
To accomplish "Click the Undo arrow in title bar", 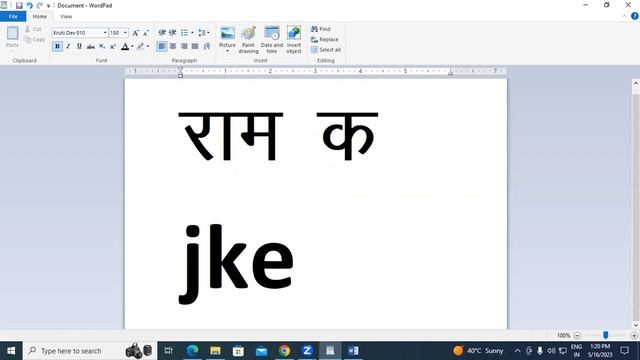I will click(30, 6).
